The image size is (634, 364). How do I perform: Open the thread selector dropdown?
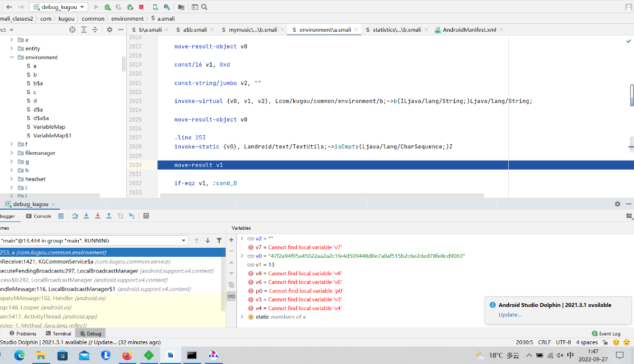coord(184,240)
